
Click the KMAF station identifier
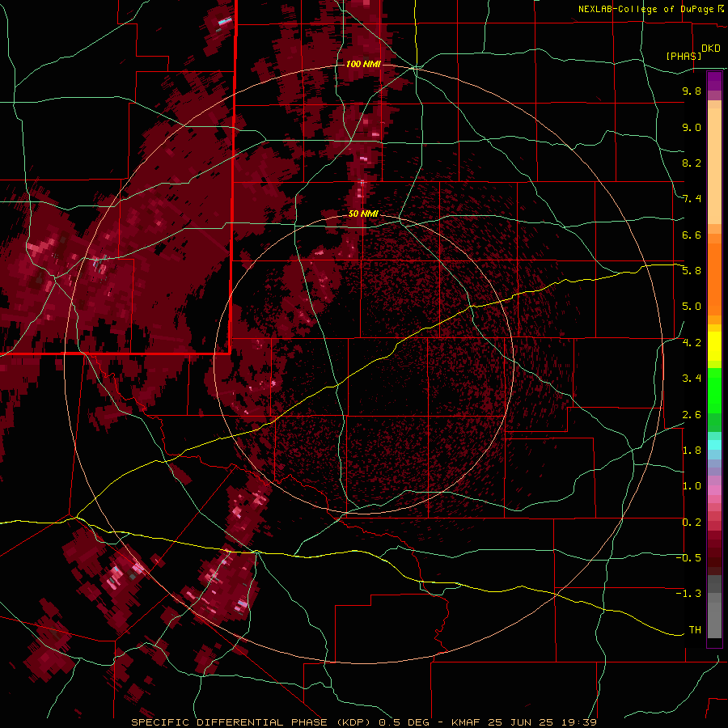(x=467, y=722)
